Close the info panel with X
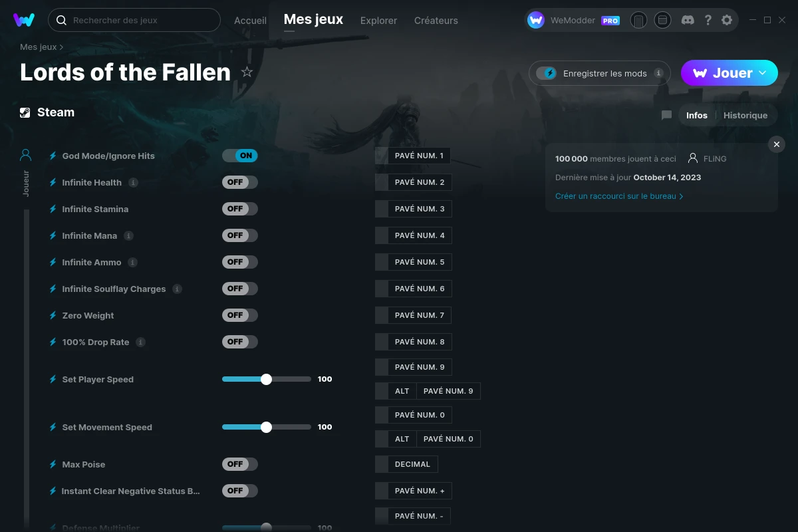The image size is (798, 532). pyautogui.click(x=776, y=144)
